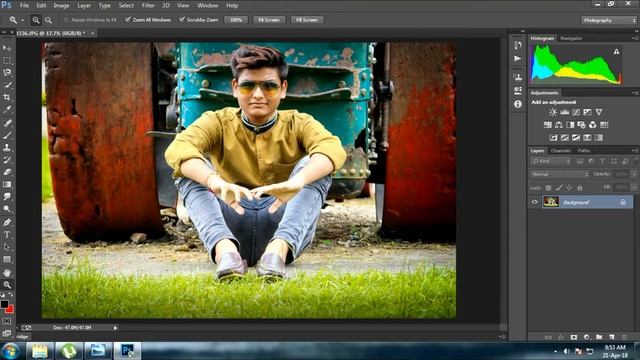Screen dimensions: 640x360
Task: Select the Brush tool
Action: click(x=7, y=135)
